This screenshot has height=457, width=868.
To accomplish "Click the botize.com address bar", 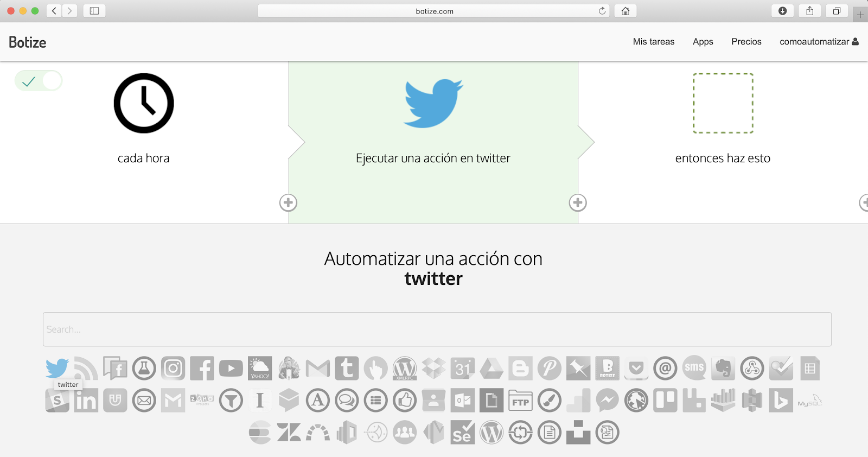I will pyautogui.click(x=434, y=11).
